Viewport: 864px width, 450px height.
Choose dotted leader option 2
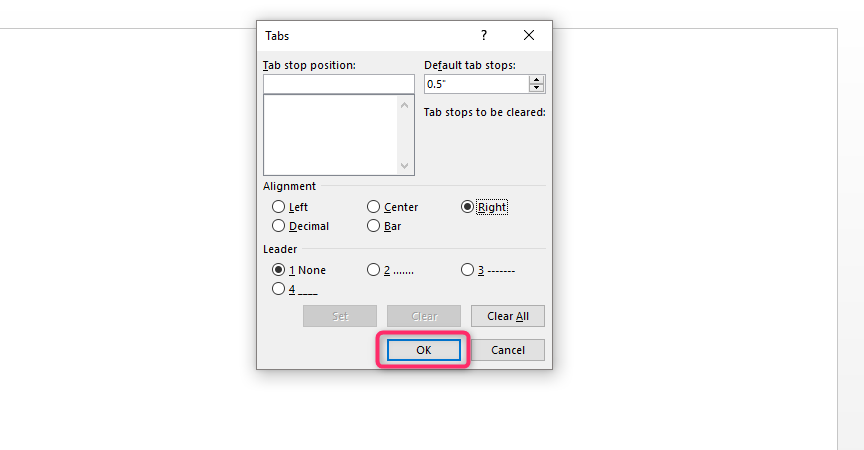click(373, 270)
